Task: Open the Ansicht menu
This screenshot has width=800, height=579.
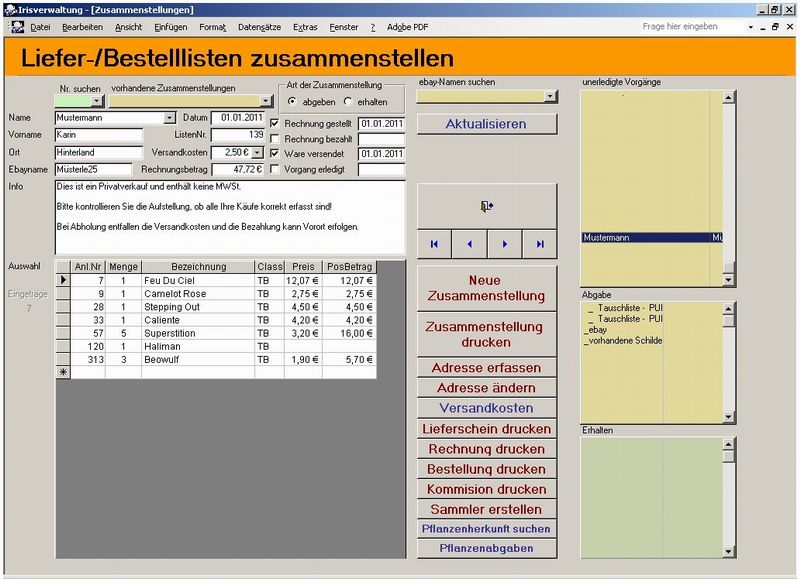Action: click(x=128, y=27)
